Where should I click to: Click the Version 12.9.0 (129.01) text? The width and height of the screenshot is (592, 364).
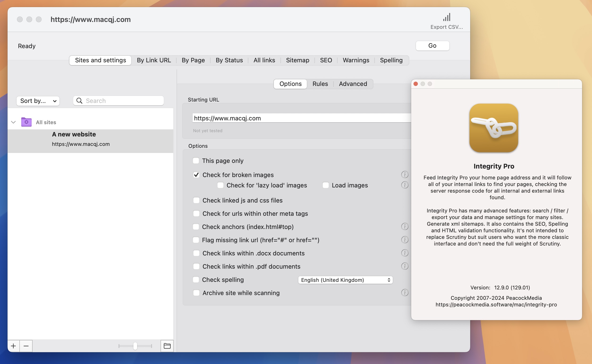(500, 288)
